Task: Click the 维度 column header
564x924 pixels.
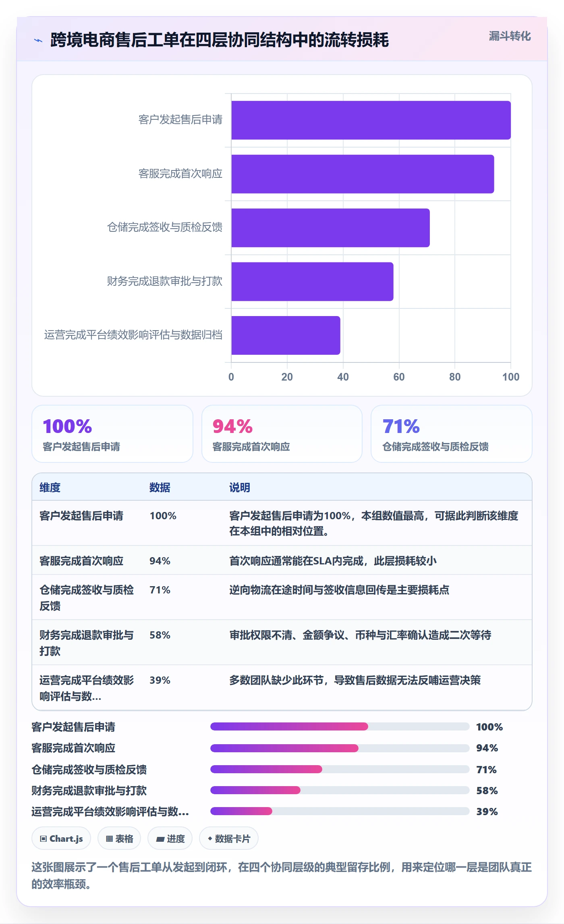Action: click(50, 487)
